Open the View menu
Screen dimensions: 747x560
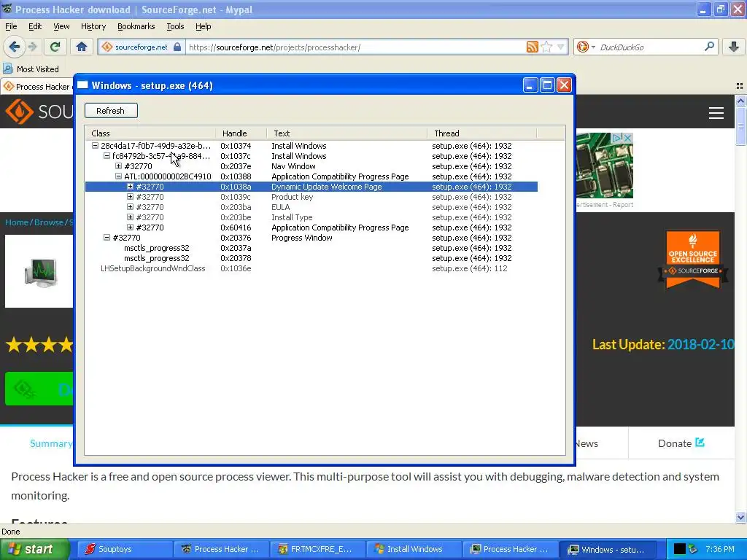61,26
